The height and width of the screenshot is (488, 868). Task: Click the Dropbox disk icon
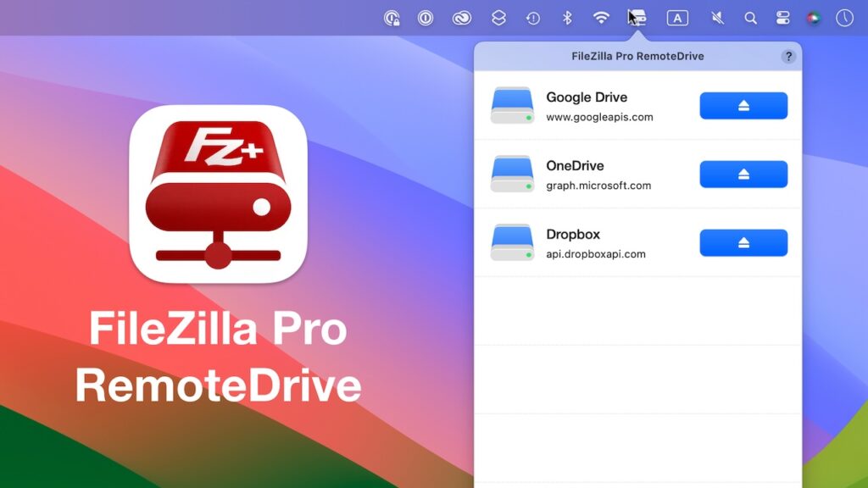(x=512, y=242)
